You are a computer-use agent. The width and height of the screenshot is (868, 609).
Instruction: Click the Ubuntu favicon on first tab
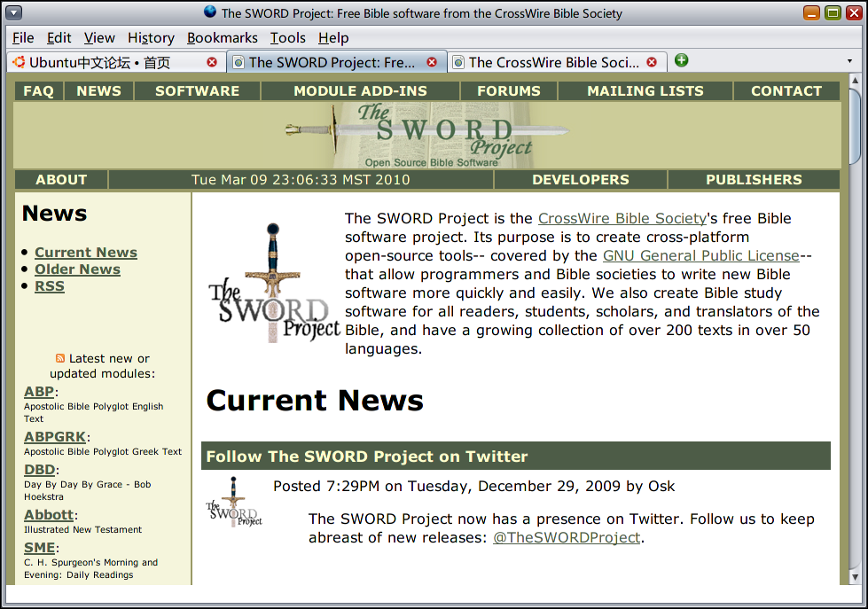coord(20,62)
